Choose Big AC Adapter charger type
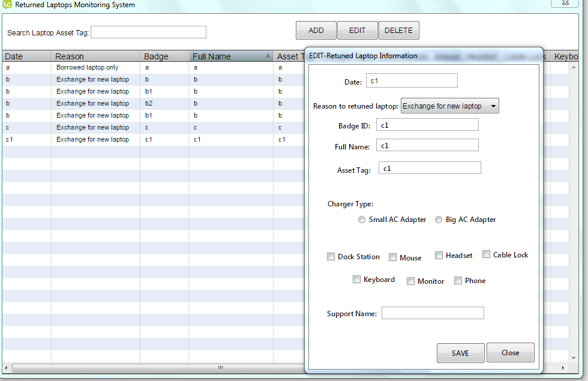Image resolution: width=588 pixels, height=381 pixels. (439, 220)
